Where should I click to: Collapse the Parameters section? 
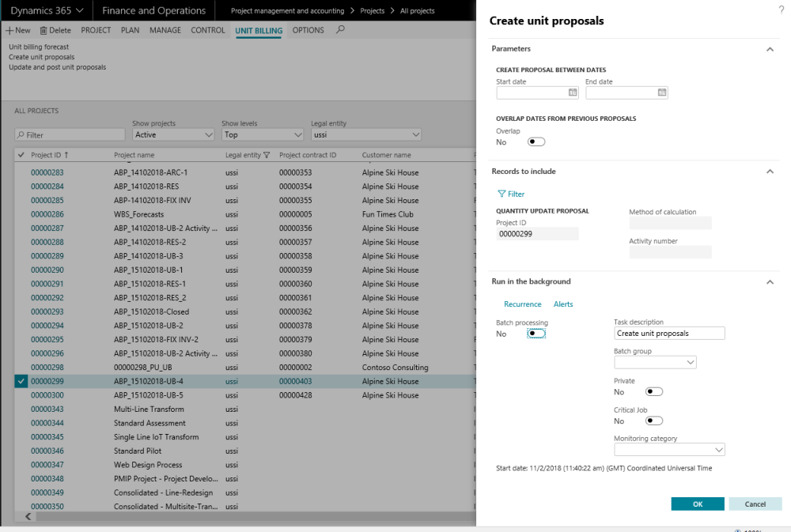[x=770, y=49]
